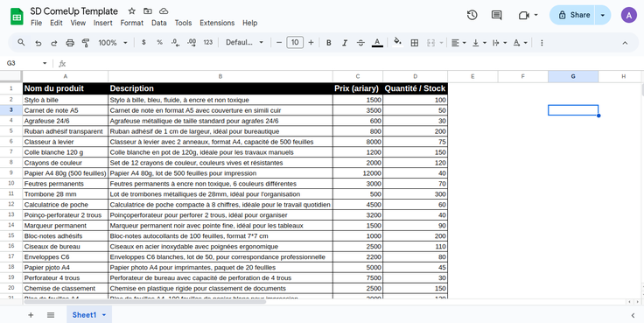Open version history clock icon

pyautogui.click(x=472, y=15)
